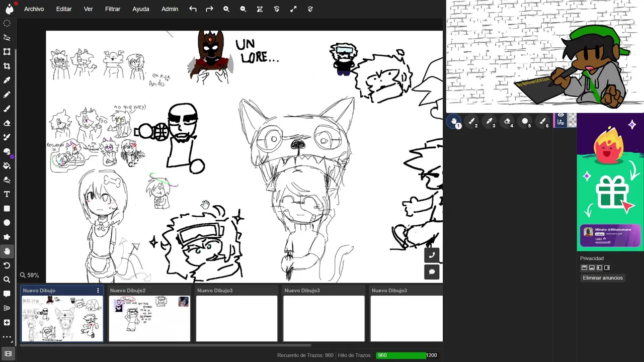Select the rotate view tool
The width and height of the screenshot is (644, 362).
tap(7, 265)
